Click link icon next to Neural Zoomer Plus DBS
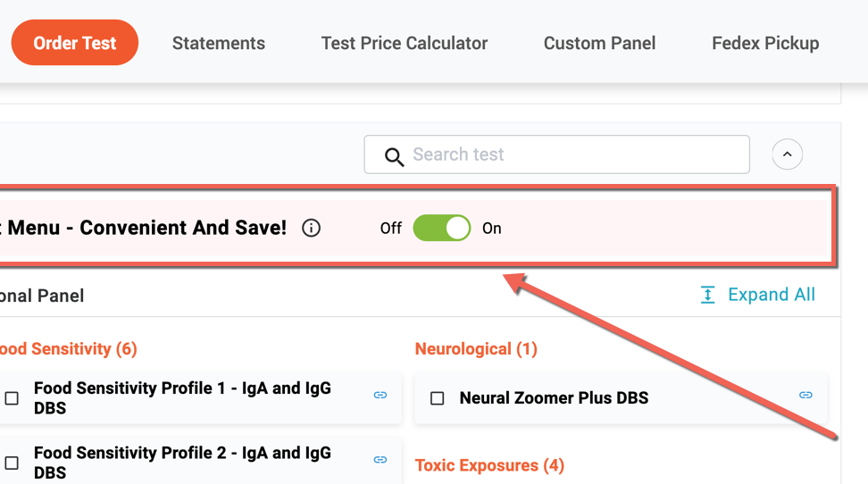 click(x=805, y=395)
